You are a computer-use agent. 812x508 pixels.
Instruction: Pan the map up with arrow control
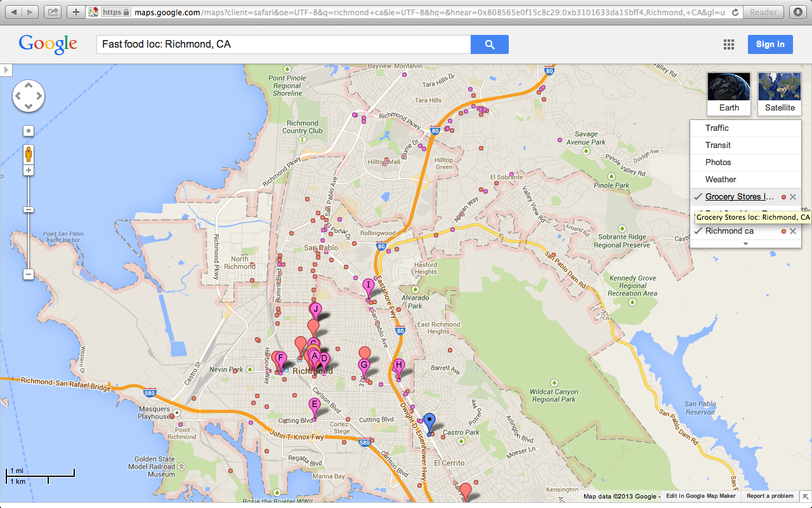click(x=29, y=86)
